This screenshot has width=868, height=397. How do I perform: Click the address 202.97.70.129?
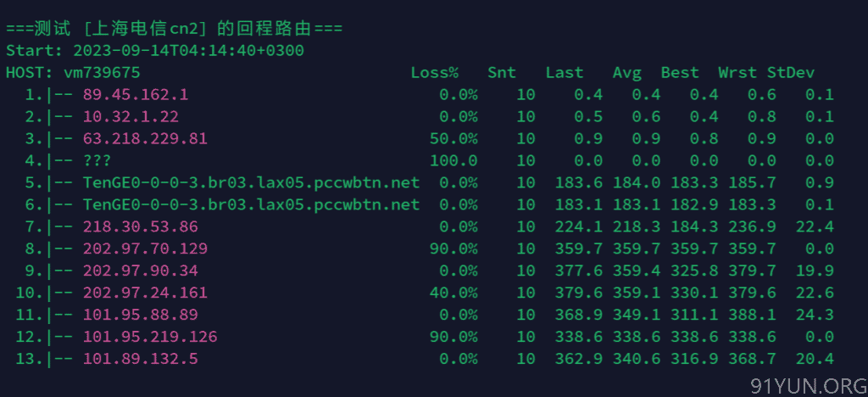145,249
